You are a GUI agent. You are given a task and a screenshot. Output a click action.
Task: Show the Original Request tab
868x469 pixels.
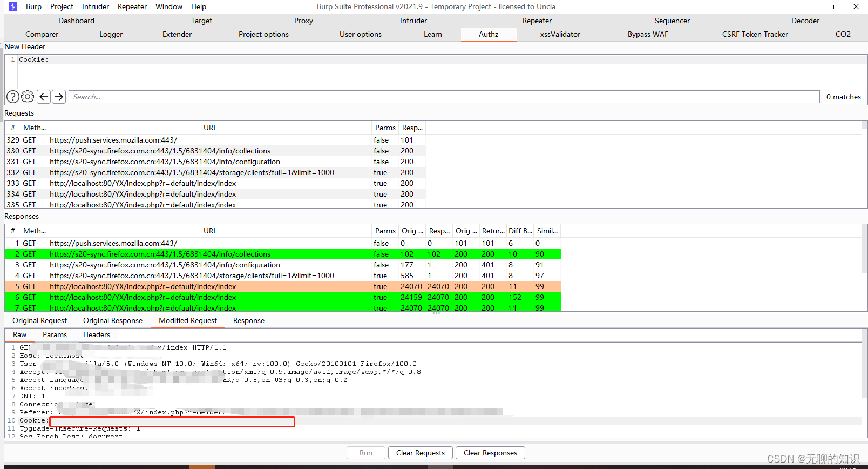[40, 320]
